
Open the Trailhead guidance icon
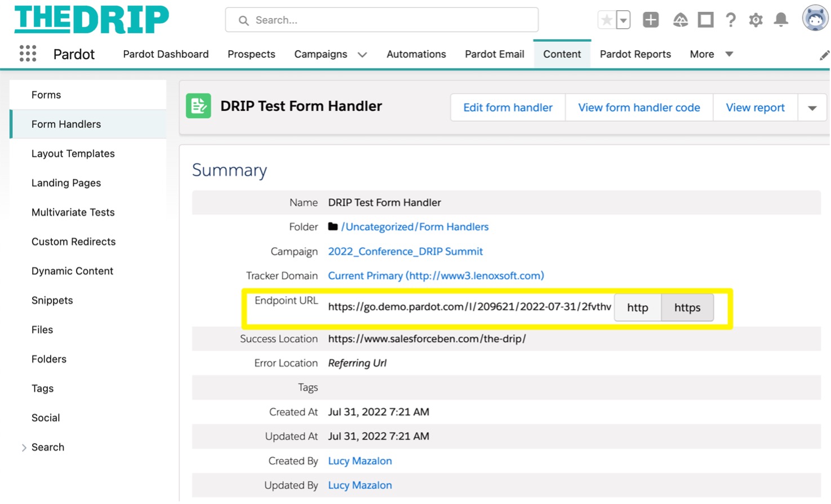pyautogui.click(x=681, y=21)
